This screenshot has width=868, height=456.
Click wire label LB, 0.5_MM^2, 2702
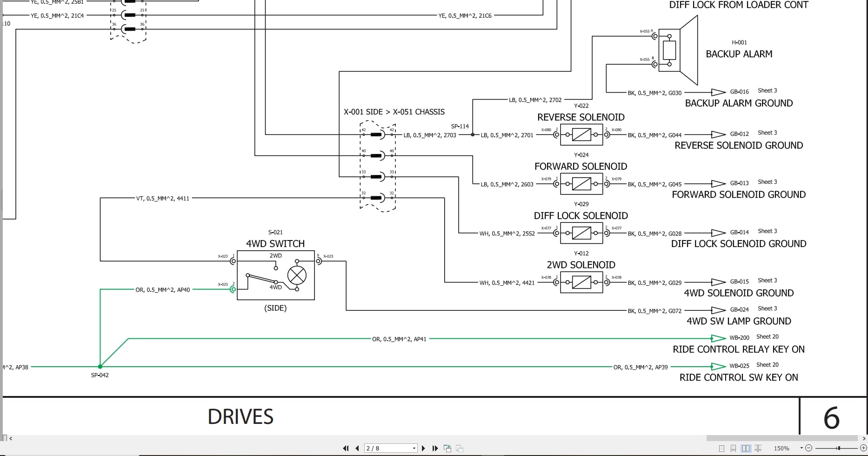pos(535,100)
